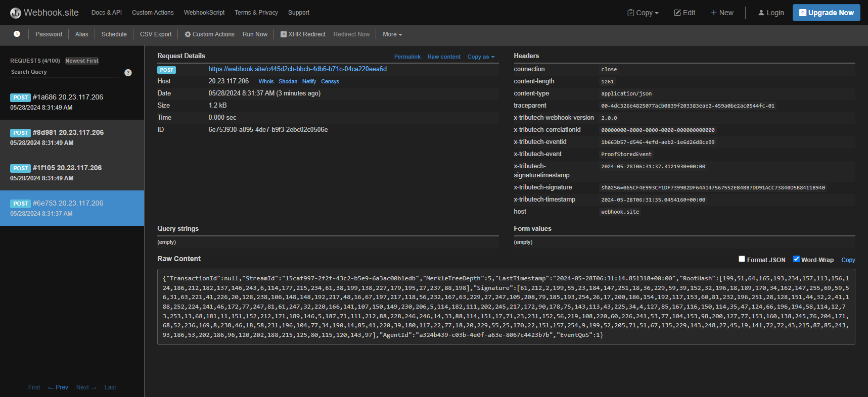
Task: Click the request ID value 6e753930-a895
Action: tap(268, 130)
